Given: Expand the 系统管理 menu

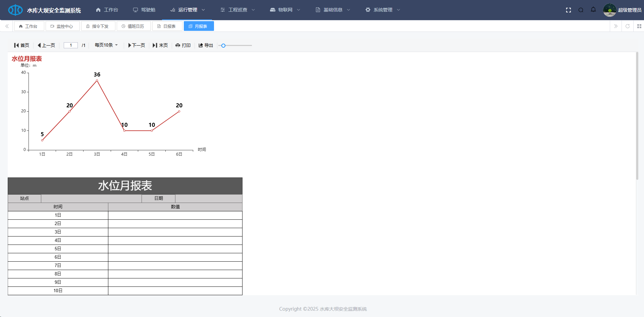Looking at the screenshot, I should point(383,10).
